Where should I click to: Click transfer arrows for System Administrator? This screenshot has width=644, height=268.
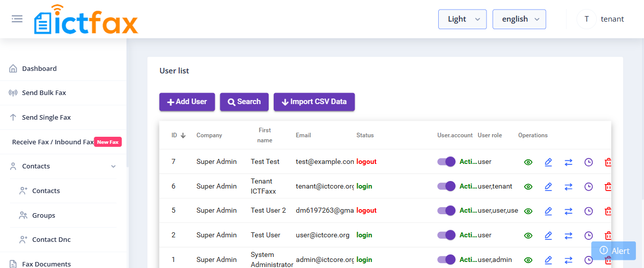[569, 260]
